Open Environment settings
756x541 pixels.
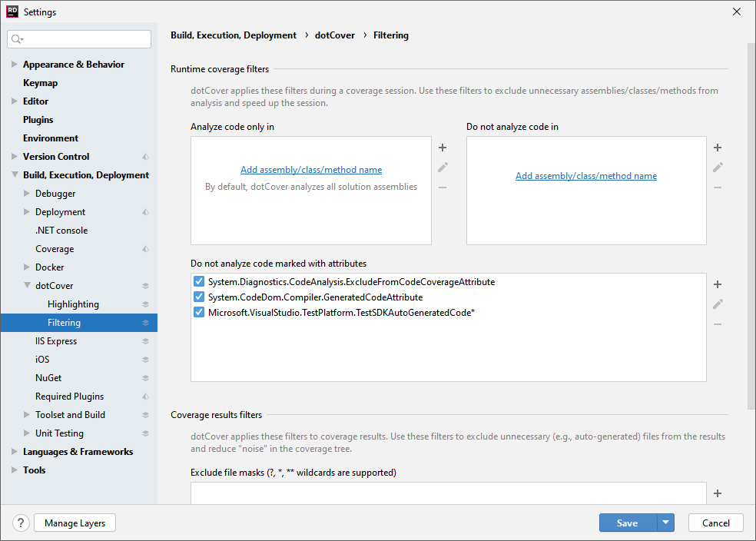pyautogui.click(x=51, y=138)
